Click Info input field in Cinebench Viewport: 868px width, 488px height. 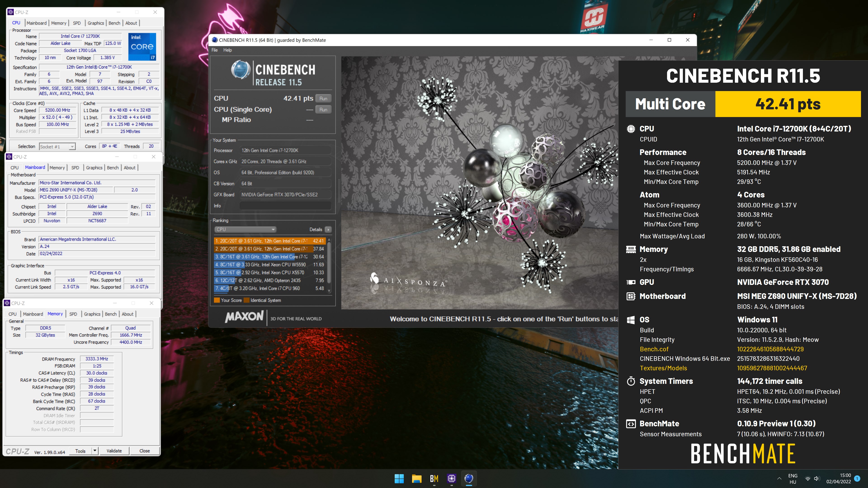click(x=285, y=205)
